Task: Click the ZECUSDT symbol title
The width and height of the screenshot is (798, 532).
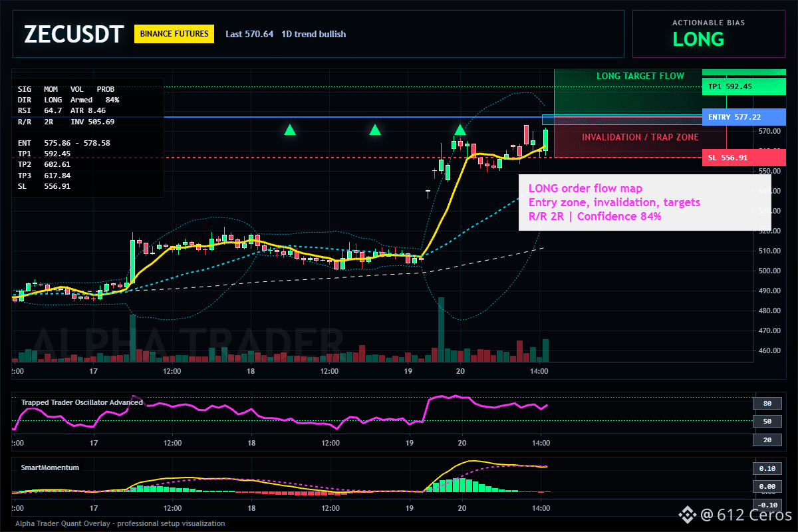Action: (73, 34)
